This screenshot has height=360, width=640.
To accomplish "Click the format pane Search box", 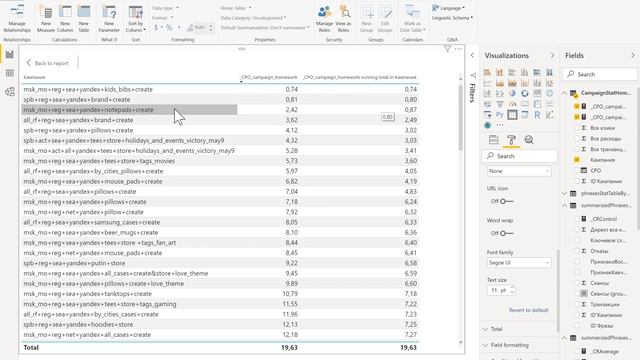I will click(520, 156).
